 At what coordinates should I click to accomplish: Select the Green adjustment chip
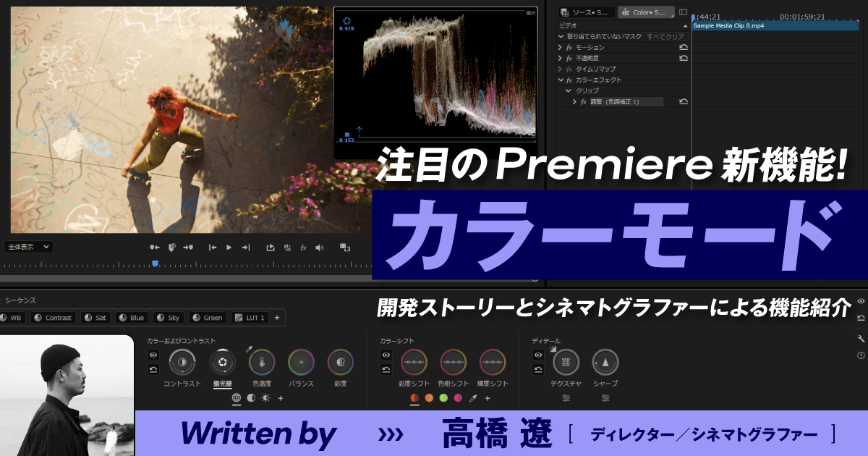(x=208, y=318)
